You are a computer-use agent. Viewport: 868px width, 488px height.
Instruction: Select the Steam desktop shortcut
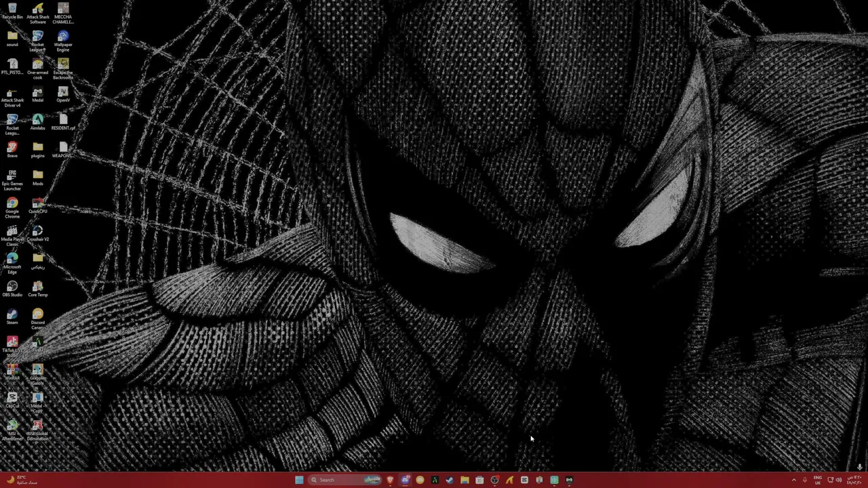click(x=12, y=317)
